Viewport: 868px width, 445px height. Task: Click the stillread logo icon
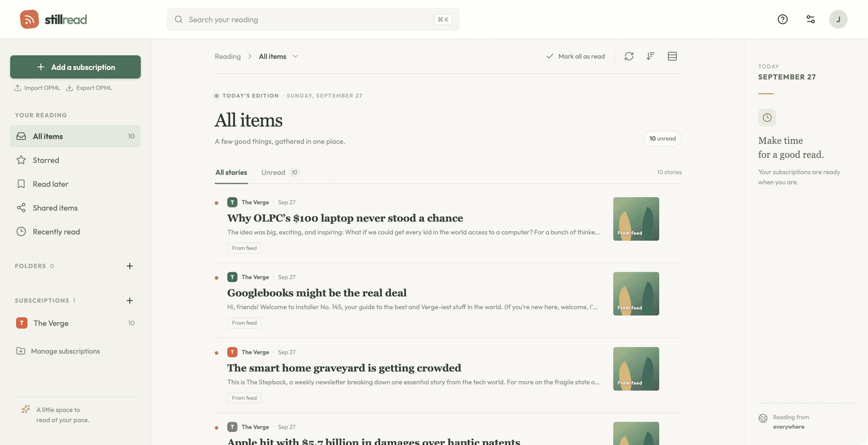(x=29, y=20)
